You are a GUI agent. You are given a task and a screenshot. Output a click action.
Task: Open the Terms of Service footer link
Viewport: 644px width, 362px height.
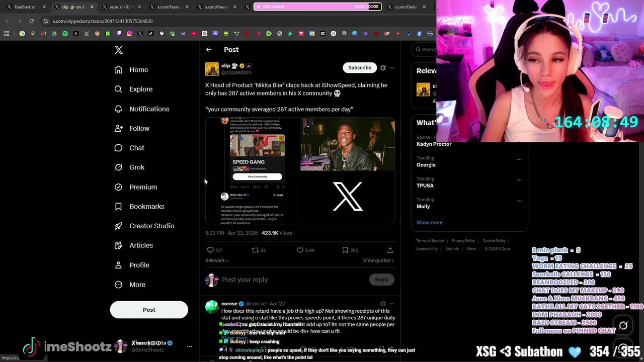coord(430,241)
